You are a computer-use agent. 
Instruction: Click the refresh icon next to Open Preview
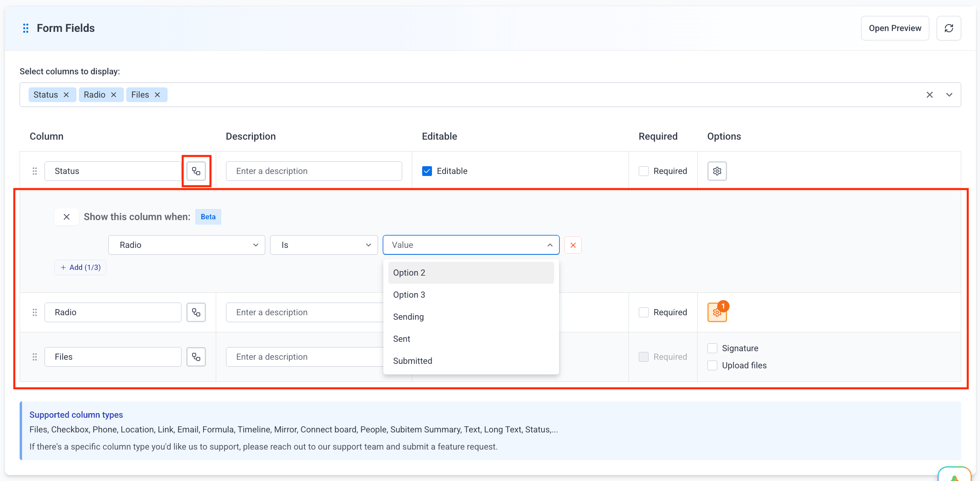(x=949, y=28)
